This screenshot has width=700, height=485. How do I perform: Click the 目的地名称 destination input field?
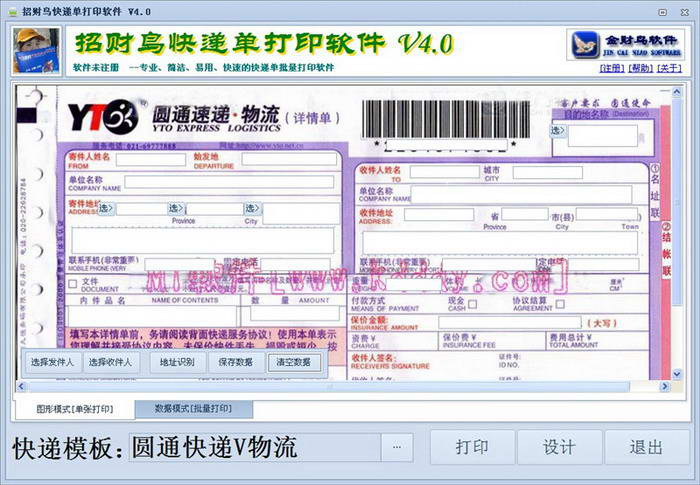[x=603, y=135]
